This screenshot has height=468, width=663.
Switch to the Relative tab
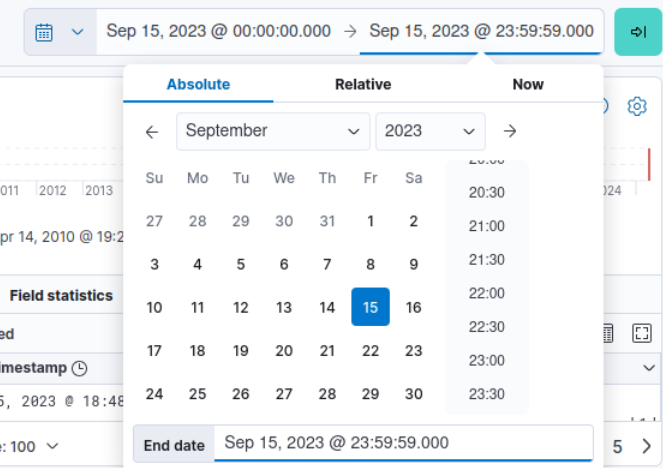point(363,85)
